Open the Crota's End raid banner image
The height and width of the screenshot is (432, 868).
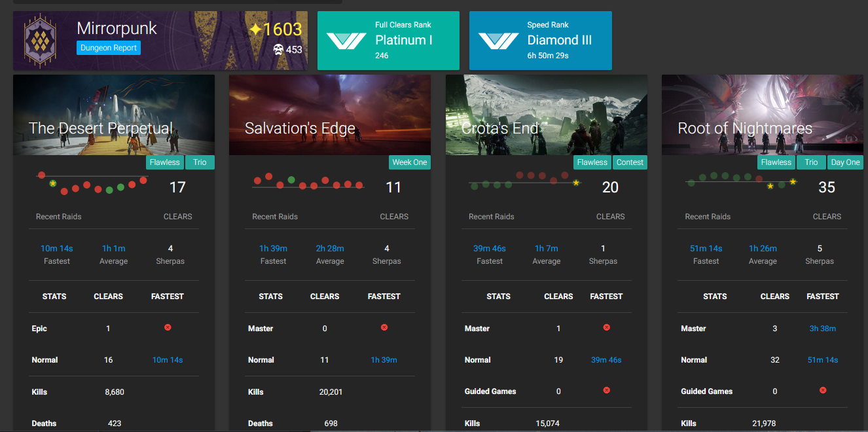pos(547,115)
